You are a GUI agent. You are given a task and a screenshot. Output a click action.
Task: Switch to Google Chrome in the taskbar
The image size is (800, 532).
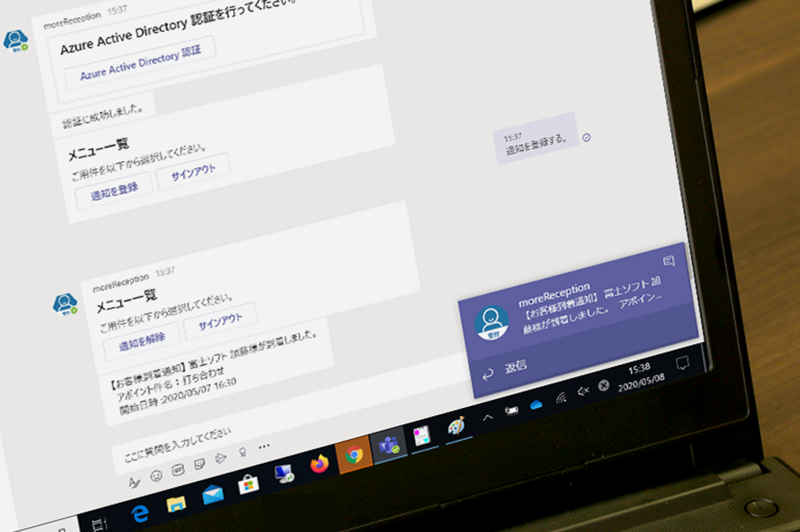pos(354,455)
